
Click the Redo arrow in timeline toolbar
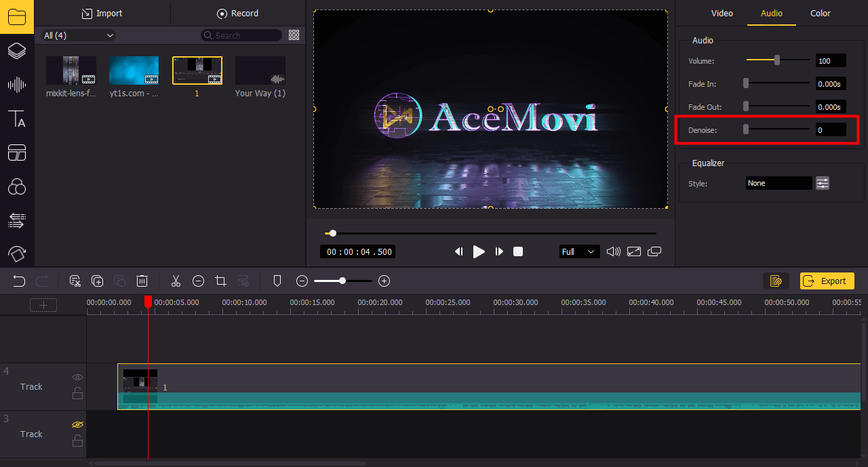click(41, 281)
